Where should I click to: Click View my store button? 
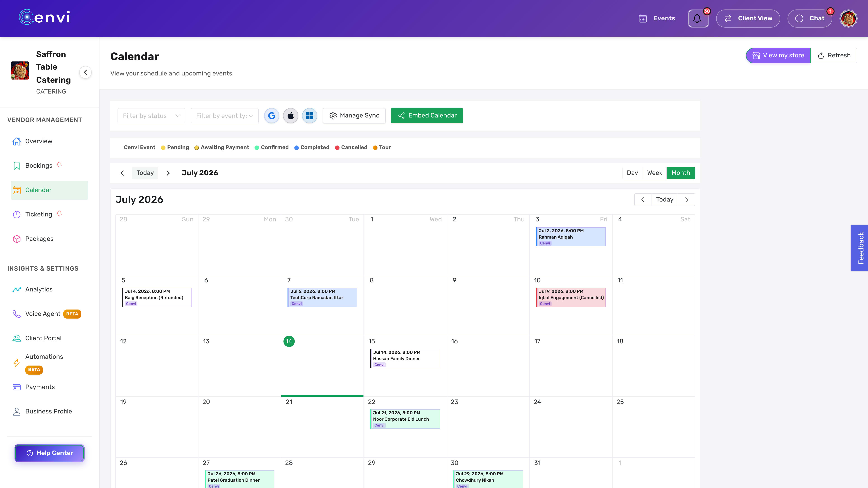(778, 56)
